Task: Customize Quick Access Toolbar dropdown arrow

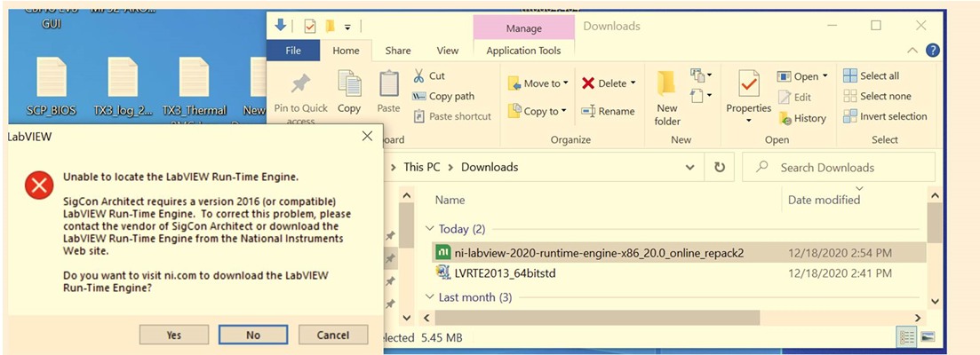Action: point(348,27)
